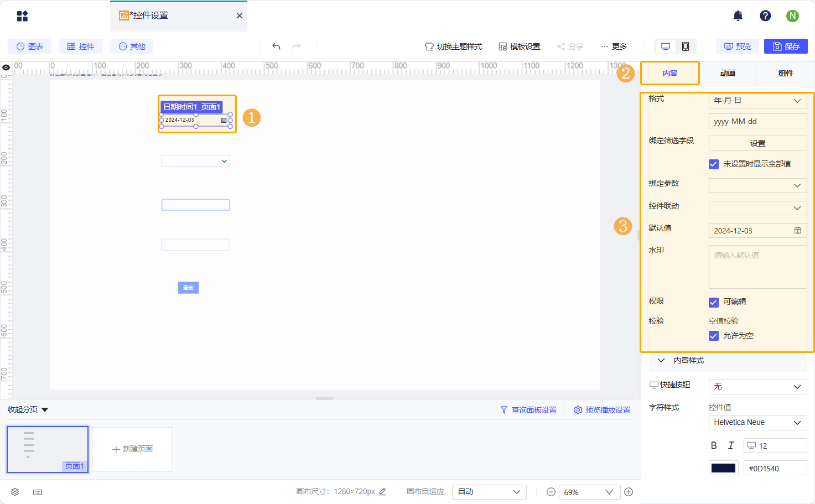This screenshot has width=815, height=504.
Task: Switch to the 动画 tab
Action: click(728, 73)
